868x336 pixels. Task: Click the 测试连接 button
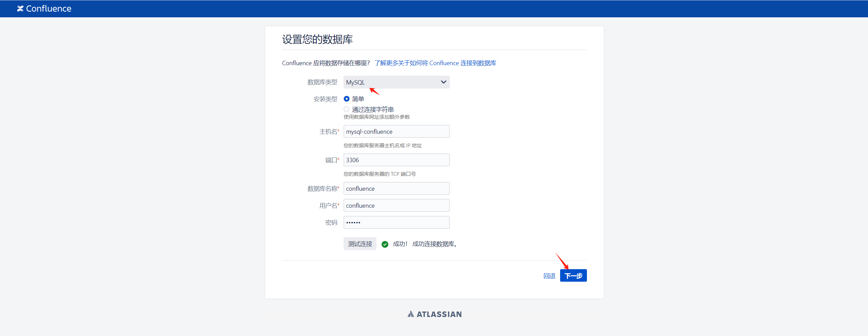(x=360, y=244)
